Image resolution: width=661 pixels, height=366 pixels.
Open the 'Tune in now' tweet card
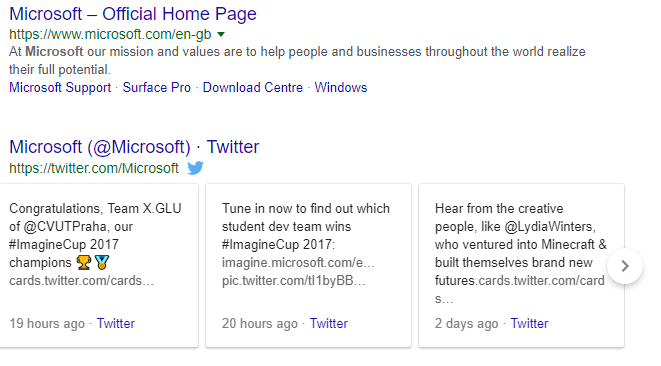coord(308,265)
